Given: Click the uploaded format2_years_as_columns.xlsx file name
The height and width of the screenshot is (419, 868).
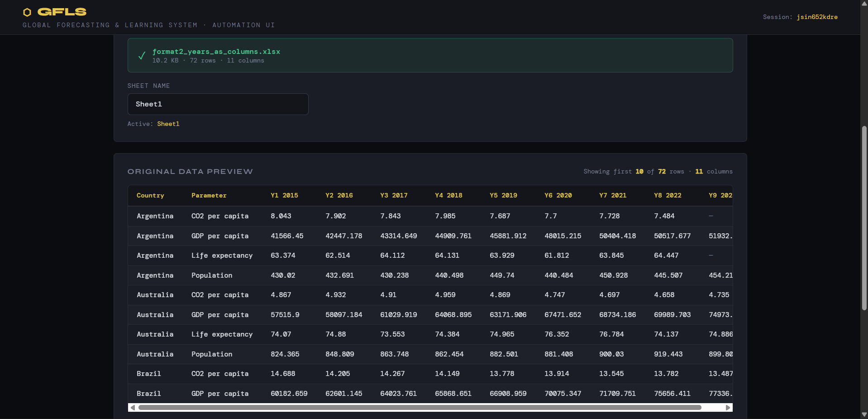Looking at the screenshot, I should pyautogui.click(x=216, y=52).
